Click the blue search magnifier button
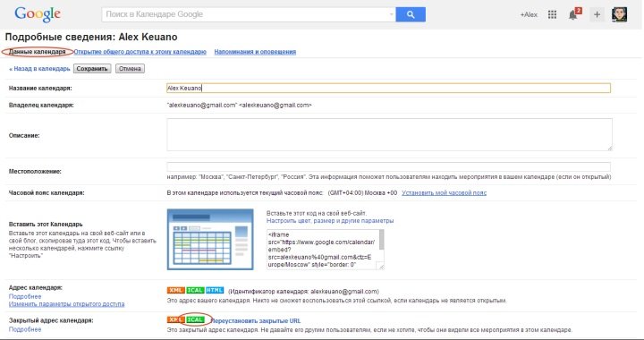 411,14
